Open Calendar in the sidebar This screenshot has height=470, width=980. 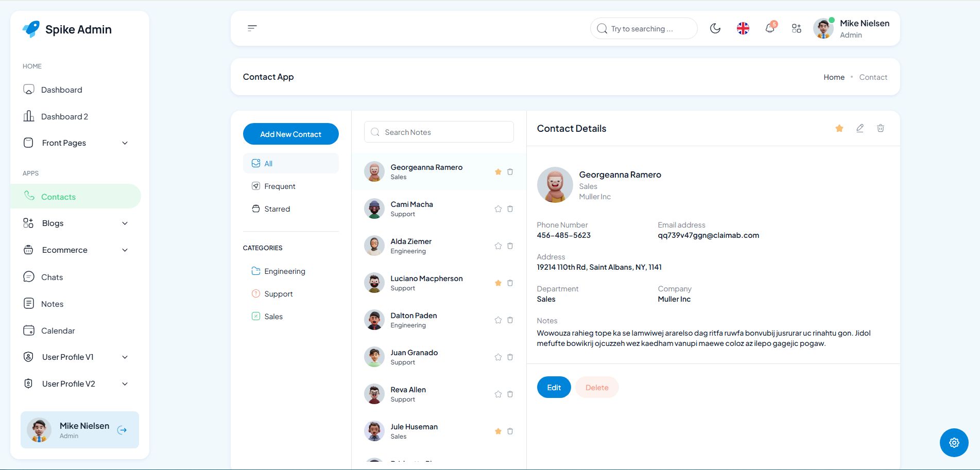[x=76, y=330]
